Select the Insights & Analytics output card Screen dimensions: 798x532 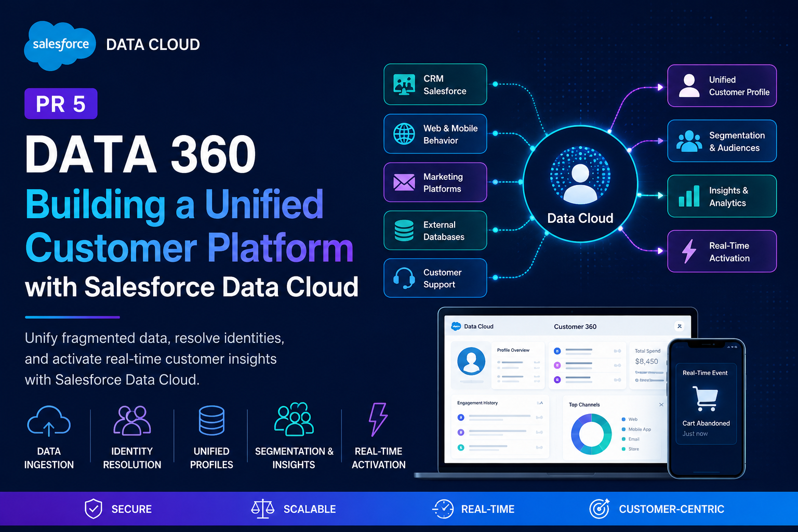pos(722,196)
